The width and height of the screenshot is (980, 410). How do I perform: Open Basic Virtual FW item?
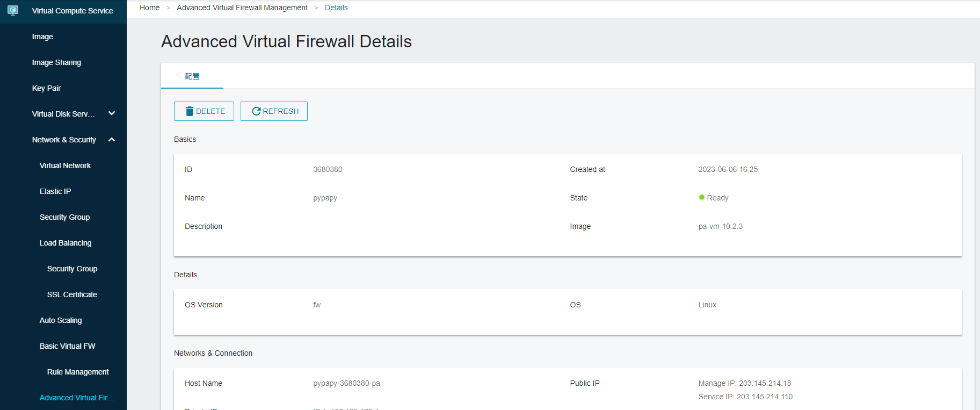67,346
